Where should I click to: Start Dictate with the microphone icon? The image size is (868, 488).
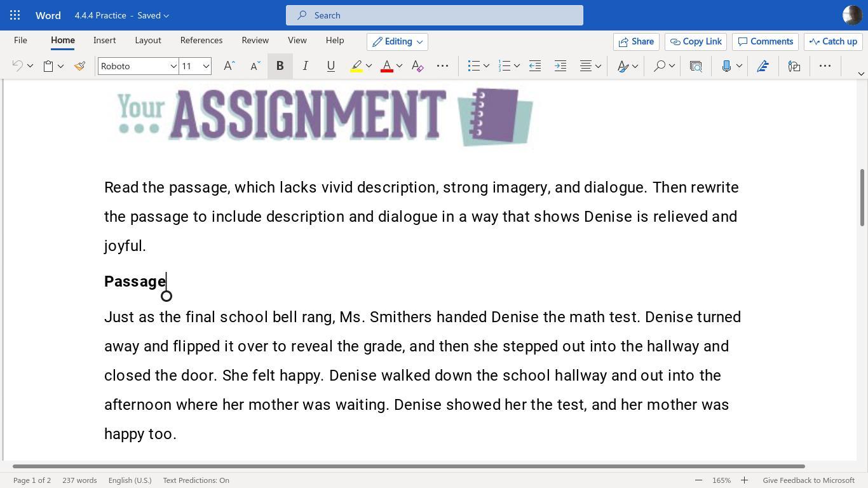(726, 66)
